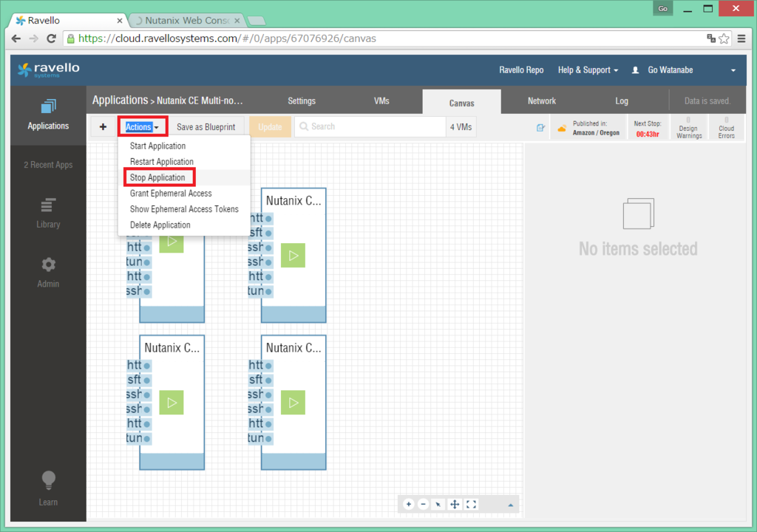Open Chrome hamburger menu

(742, 38)
